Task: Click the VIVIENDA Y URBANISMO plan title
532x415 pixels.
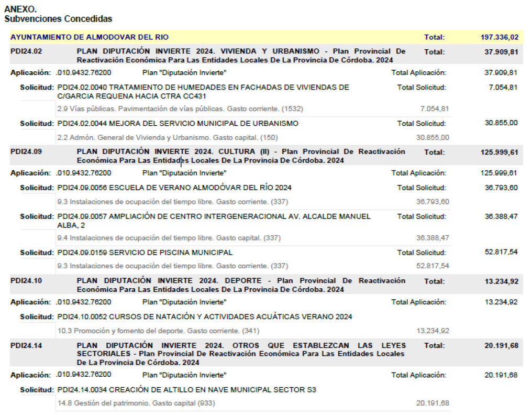Action: 241,56
